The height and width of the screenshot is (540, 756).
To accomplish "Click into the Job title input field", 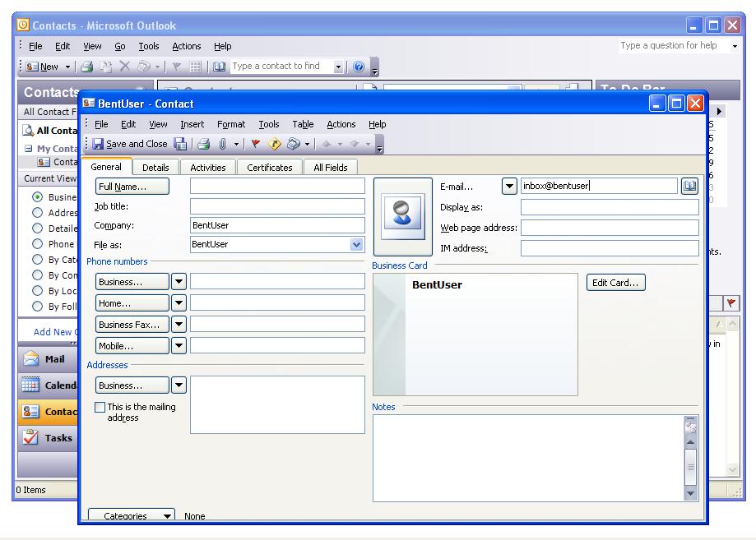I will 277,206.
